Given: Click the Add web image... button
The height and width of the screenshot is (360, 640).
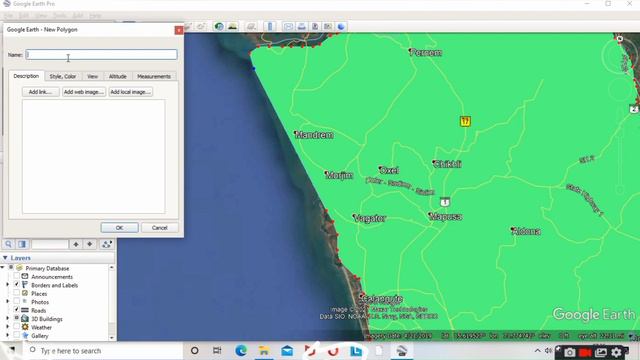Looking at the screenshot, I should (84, 92).
